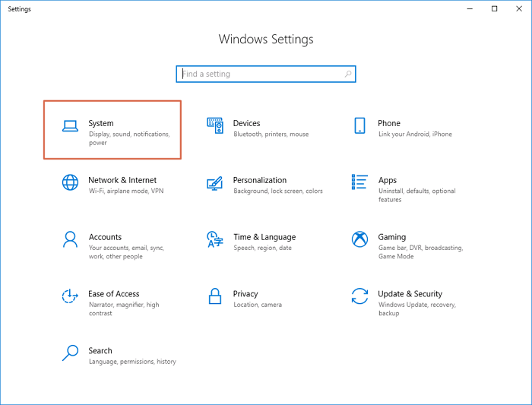
Task: Open Privacy label
Action: point(245,294)
